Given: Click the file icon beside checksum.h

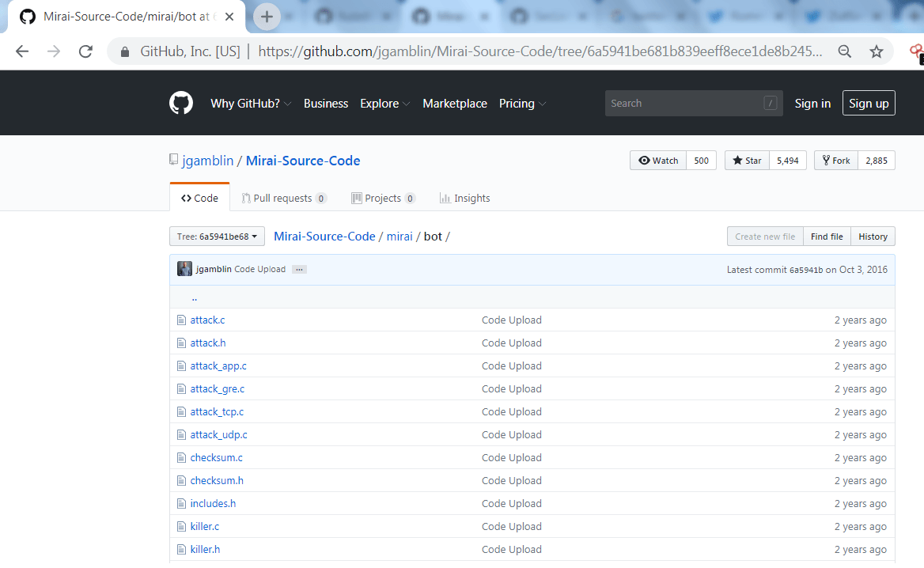Looking at the screenshot, I should (181, 481).
